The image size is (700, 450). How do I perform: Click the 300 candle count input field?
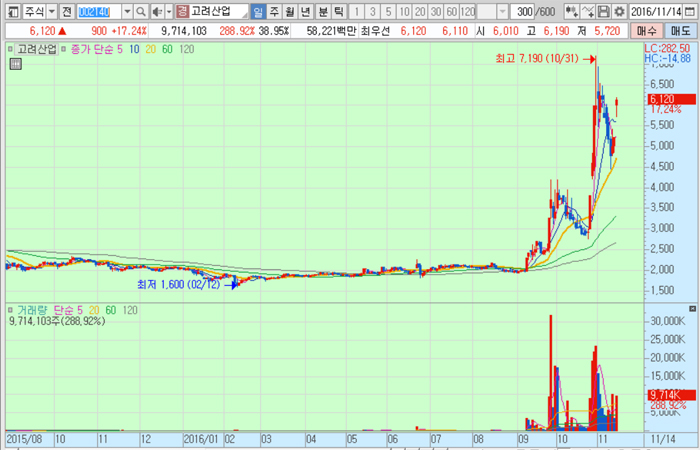pos(518,11)
